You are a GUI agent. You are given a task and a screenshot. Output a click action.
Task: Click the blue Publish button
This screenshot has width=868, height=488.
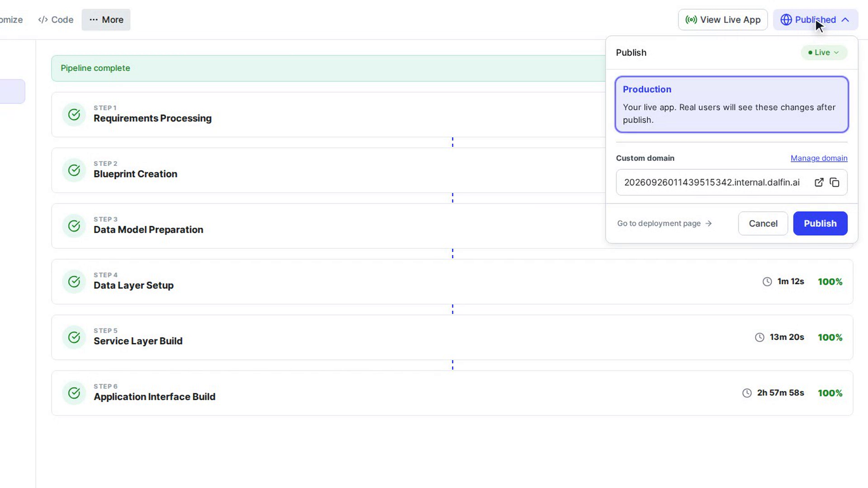tap(820, 223)
